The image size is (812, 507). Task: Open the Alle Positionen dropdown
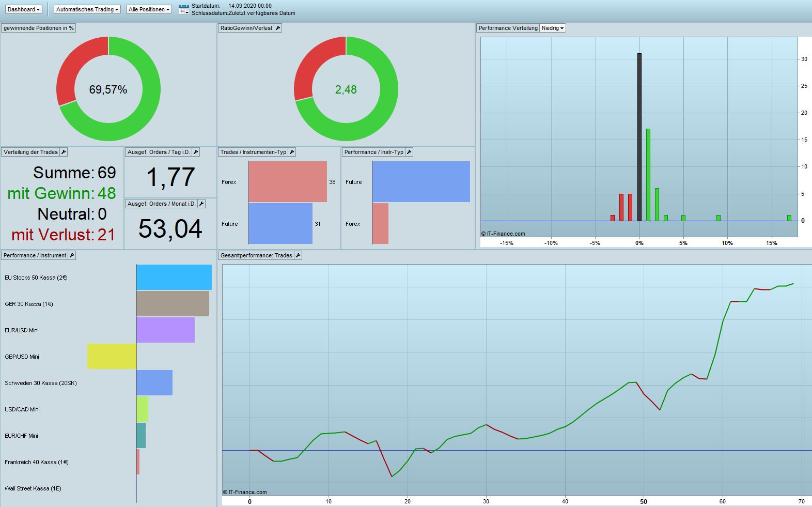click(x=149, y=9)
